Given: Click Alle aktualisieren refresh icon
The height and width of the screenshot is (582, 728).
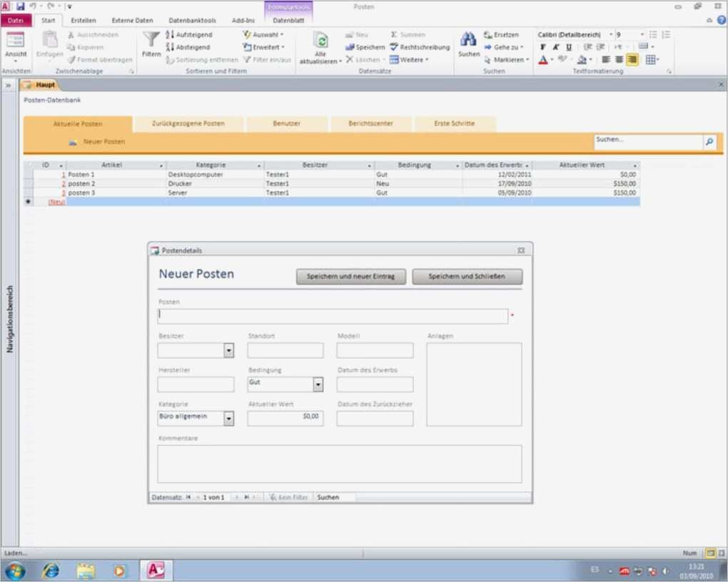Looking at the screenshot, I should tap(320, 41).
